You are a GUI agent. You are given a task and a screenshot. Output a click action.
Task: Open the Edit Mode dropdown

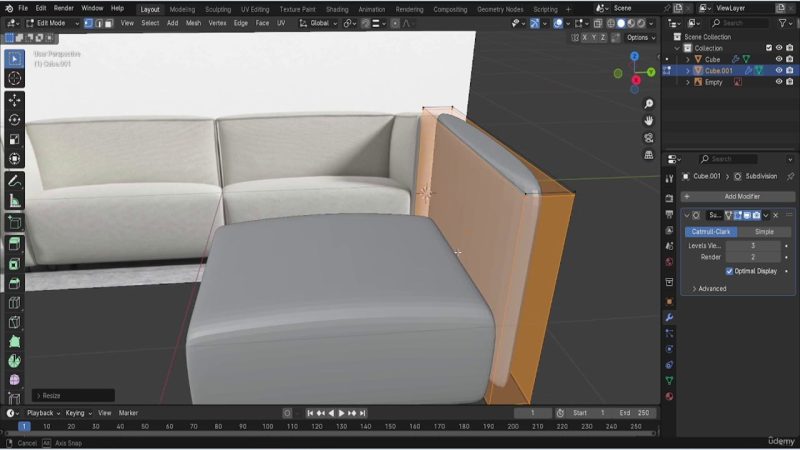(x=48, y=23)
